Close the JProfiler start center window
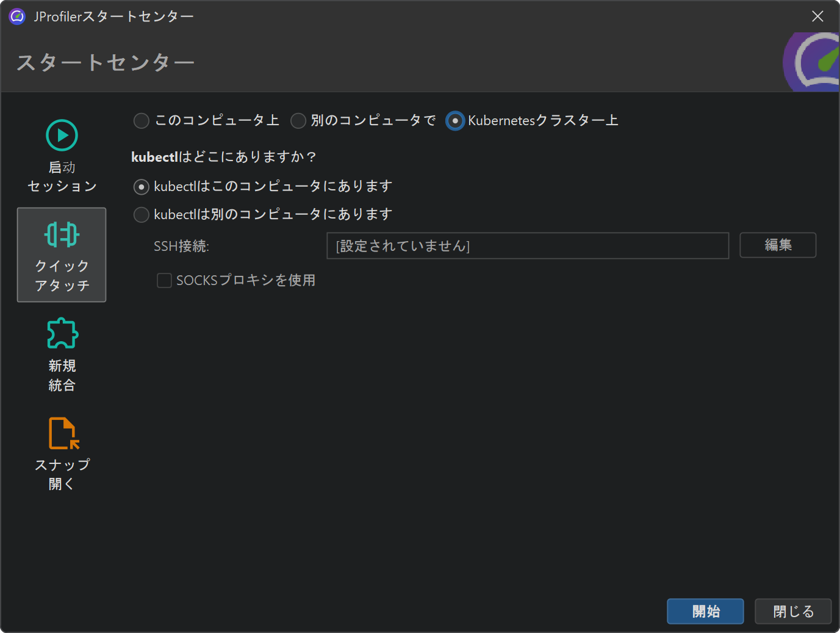This screenshot has width=840, height=633. [817, 16]
